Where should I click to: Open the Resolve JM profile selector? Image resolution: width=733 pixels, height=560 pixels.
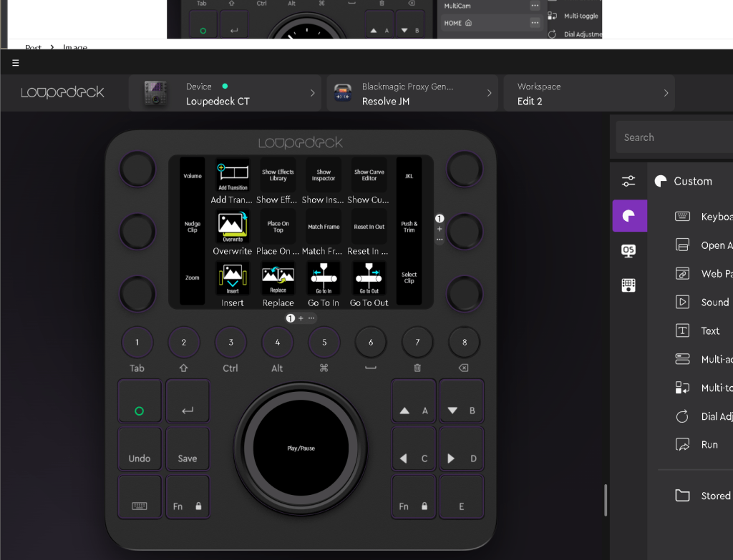(x=412, y=93)
